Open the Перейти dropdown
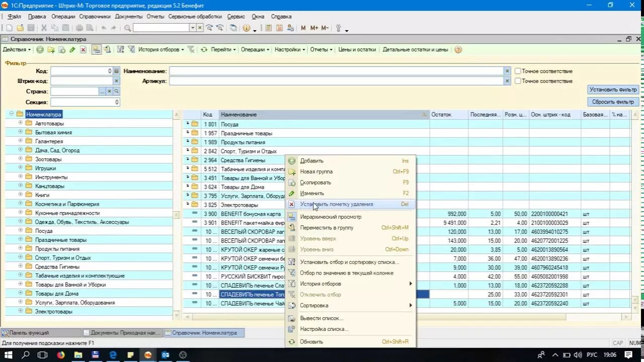The image size is (644, 362). [223, 50]
